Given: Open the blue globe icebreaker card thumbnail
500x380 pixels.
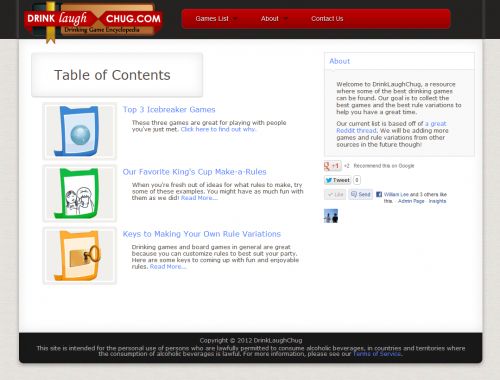Looking at the screenshot, I should pos(80,131).
